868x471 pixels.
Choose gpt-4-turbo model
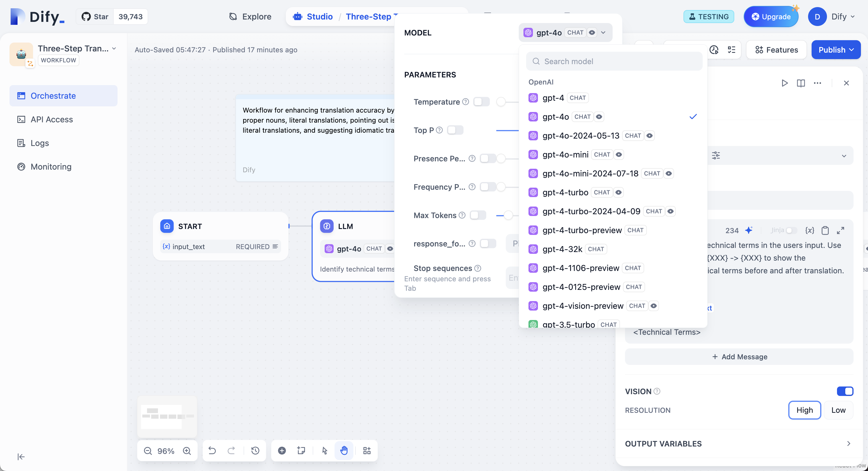pos(613,192)
